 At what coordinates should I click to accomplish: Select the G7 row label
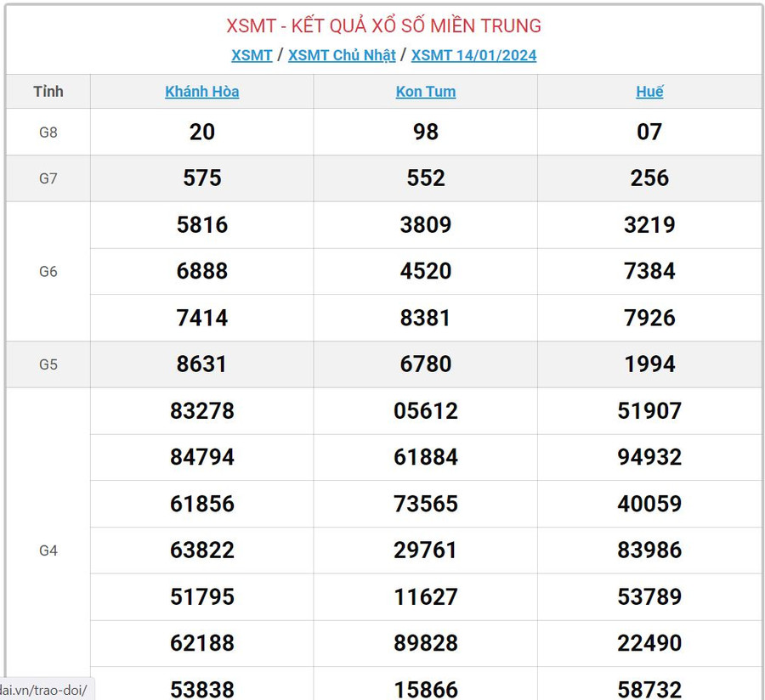tap(48, 178)
